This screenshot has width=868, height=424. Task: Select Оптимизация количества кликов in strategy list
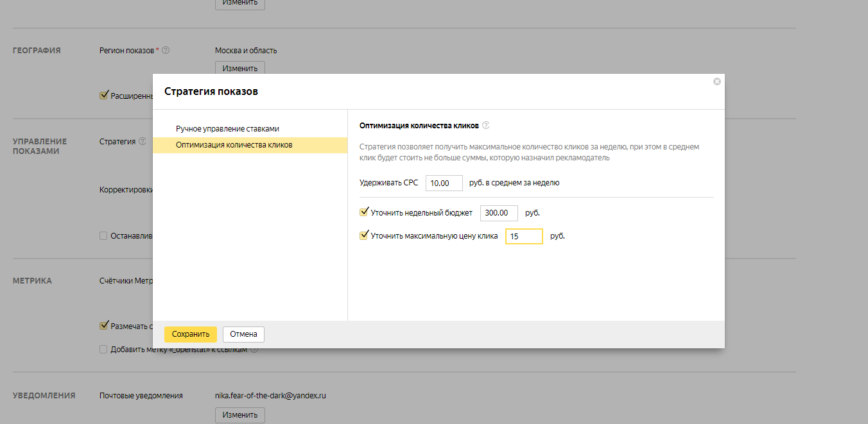click(x=234, y=145)
